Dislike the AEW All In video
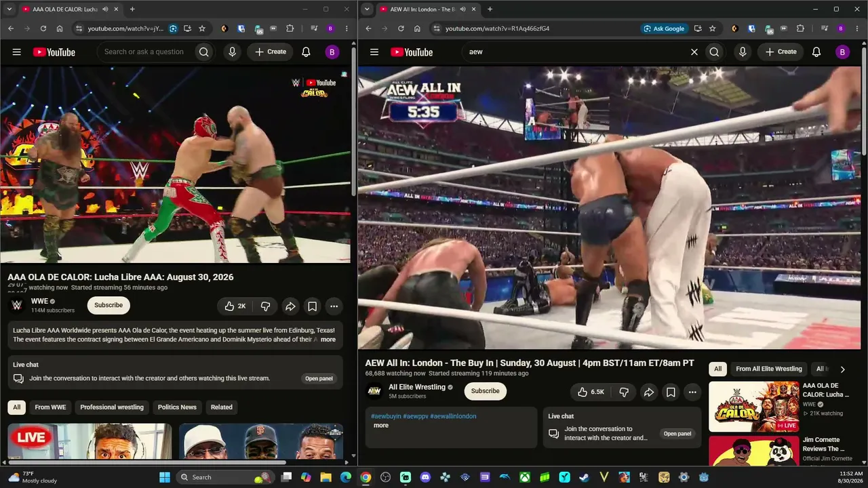The image size is (868, 488). (624, 392)
